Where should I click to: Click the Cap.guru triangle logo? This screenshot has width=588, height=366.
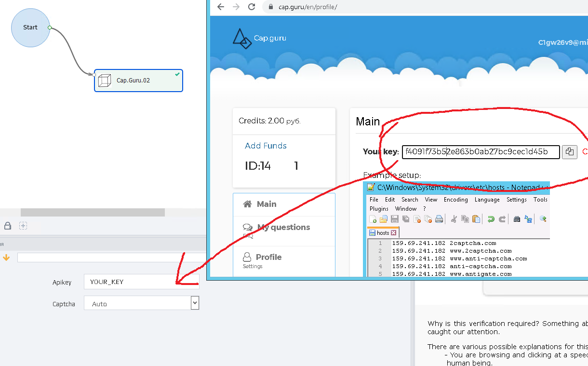pyautogui.click(x=242, y=39)
